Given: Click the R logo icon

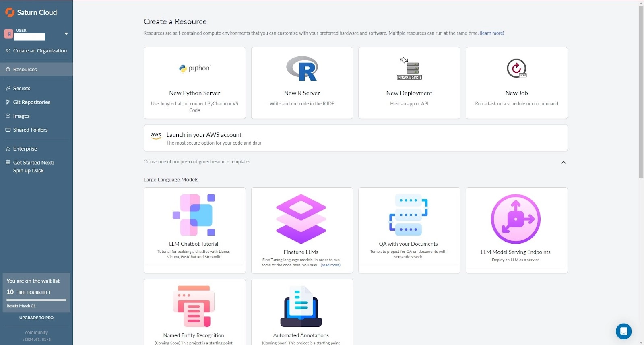Looking at the screenshot, I should [302, 68].
